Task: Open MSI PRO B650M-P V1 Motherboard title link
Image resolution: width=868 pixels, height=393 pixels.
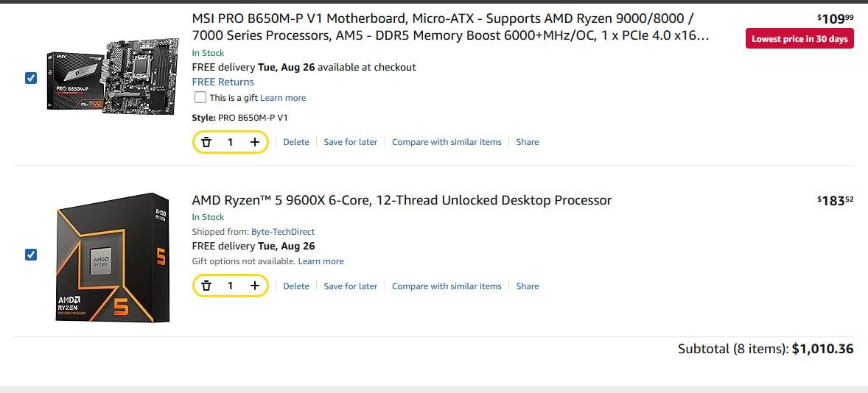Action: point(450,27)
